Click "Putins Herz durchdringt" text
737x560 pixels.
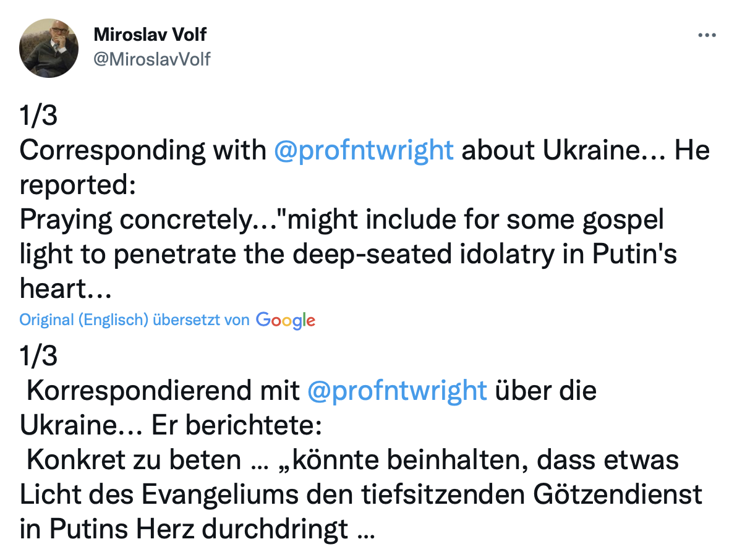click(x=198, y=529)
